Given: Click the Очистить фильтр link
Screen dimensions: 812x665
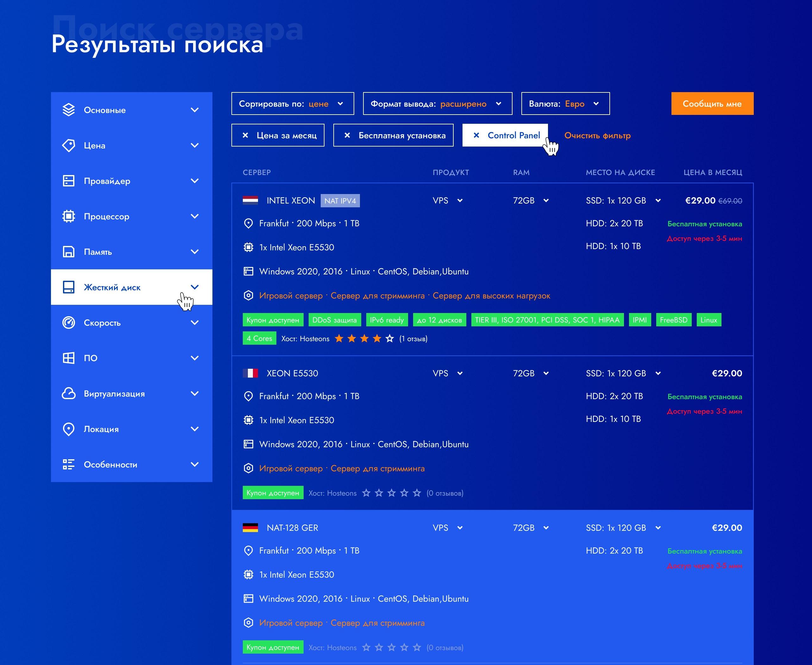Looking at the screenshot, I should 597,135.
